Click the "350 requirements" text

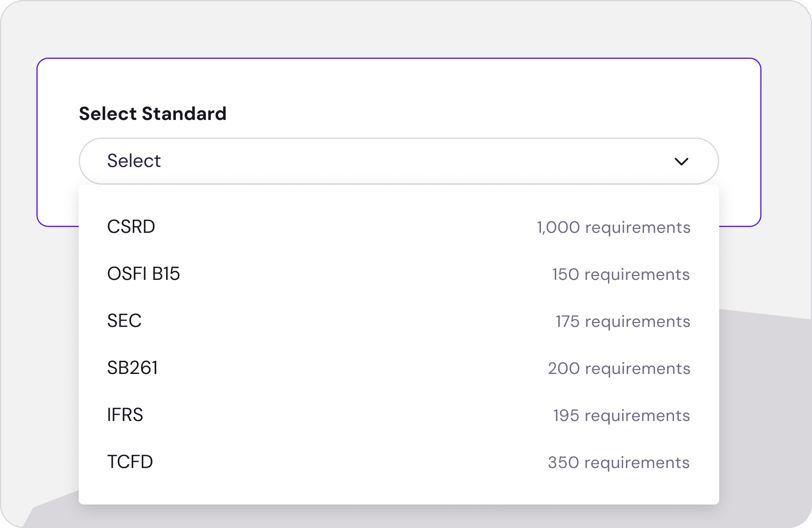tap(619, 463)
